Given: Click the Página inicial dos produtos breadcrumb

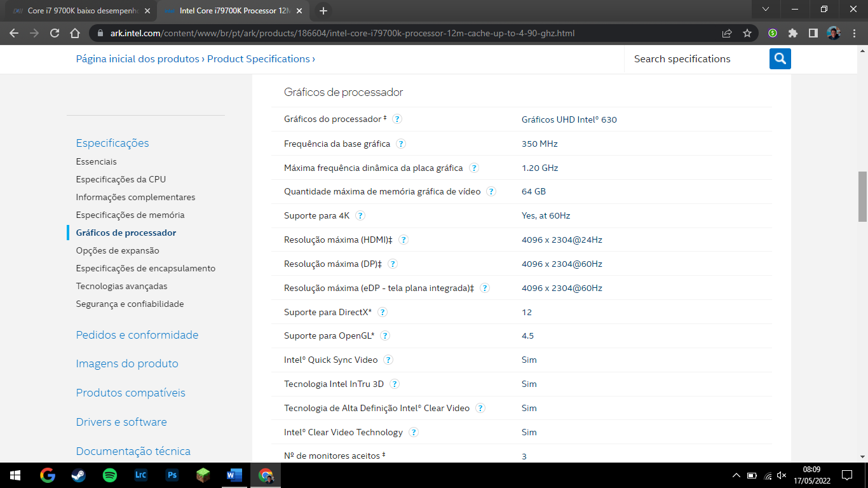Looking at the screenshot, I should pyautogui.click(x=138, y=58).
